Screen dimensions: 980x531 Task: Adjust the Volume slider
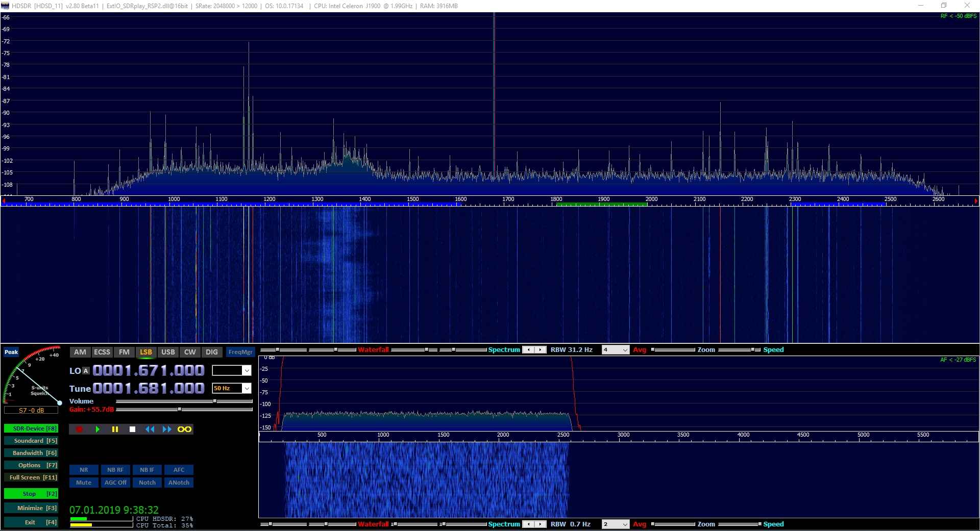coord(184,401)
